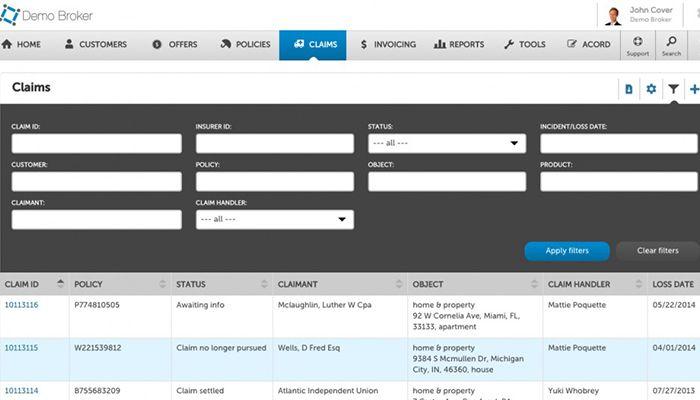Click loss date 07/27/2013
This screenshot has width=700, height=400.
[674, 391]
